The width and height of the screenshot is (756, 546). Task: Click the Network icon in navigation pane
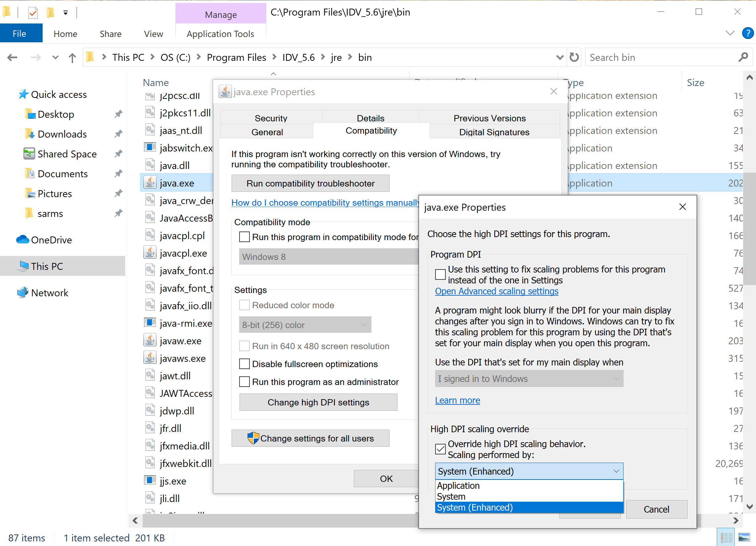(x=23, y=293)
